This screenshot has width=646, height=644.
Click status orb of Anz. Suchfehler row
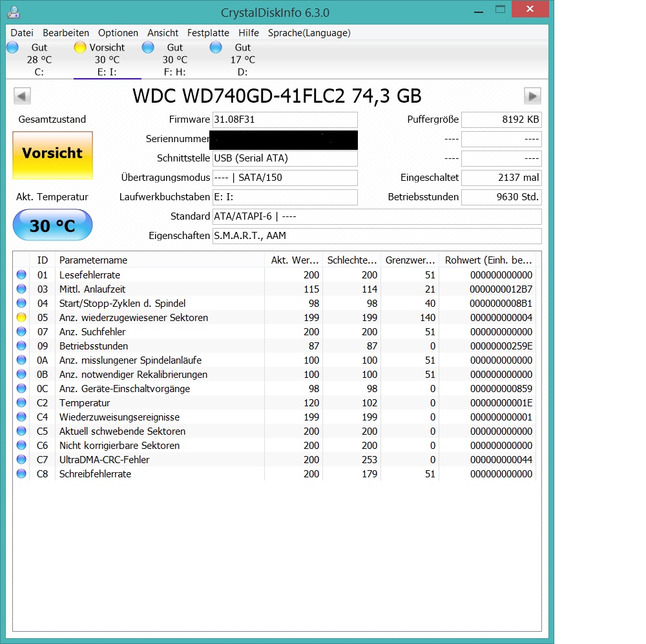[x=21, y=331]
